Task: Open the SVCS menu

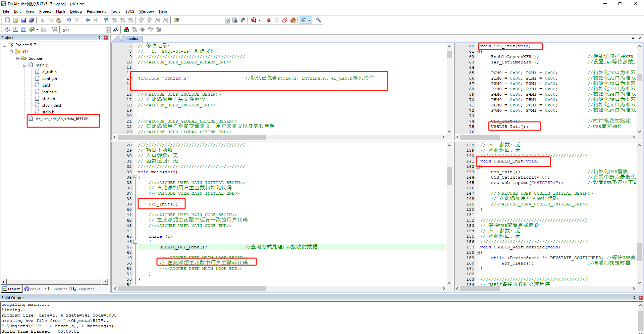Action: pyautogui.click(x=129, y=11)
